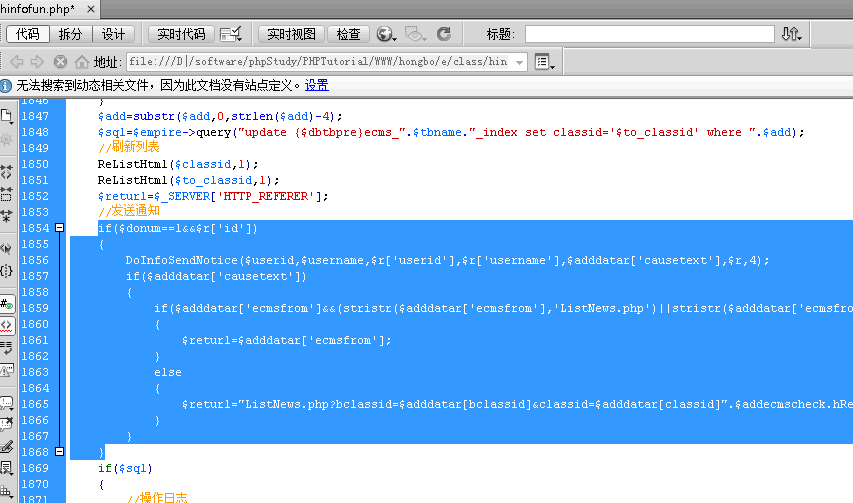The image size is (853, 503).
Task: Open the view options list dropdown
Action: (x=545, y=62)
